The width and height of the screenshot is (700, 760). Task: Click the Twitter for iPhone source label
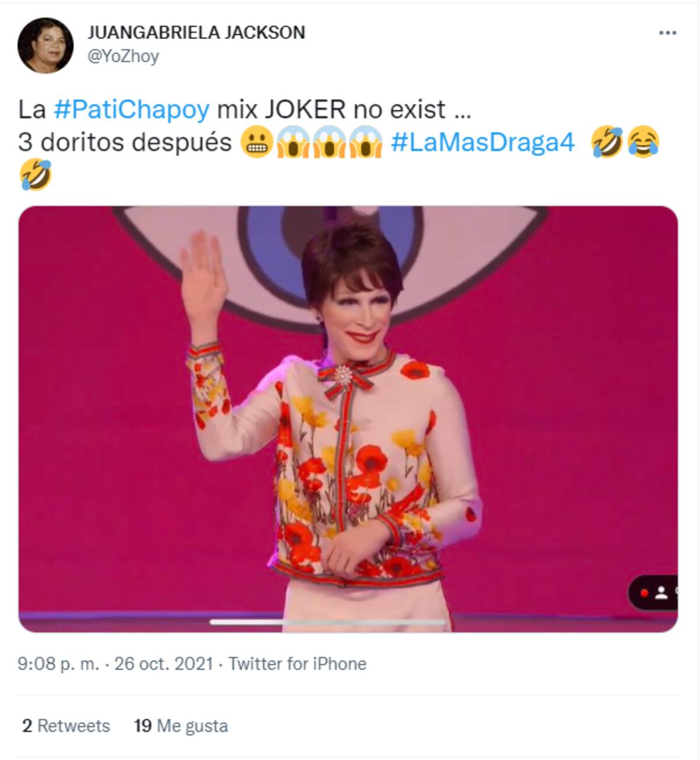coord(297,664)
